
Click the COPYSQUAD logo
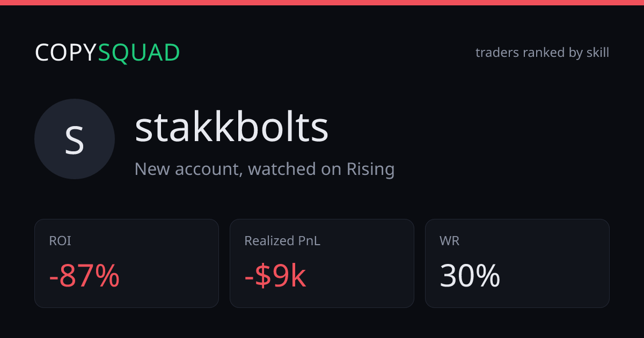[107, 53]
